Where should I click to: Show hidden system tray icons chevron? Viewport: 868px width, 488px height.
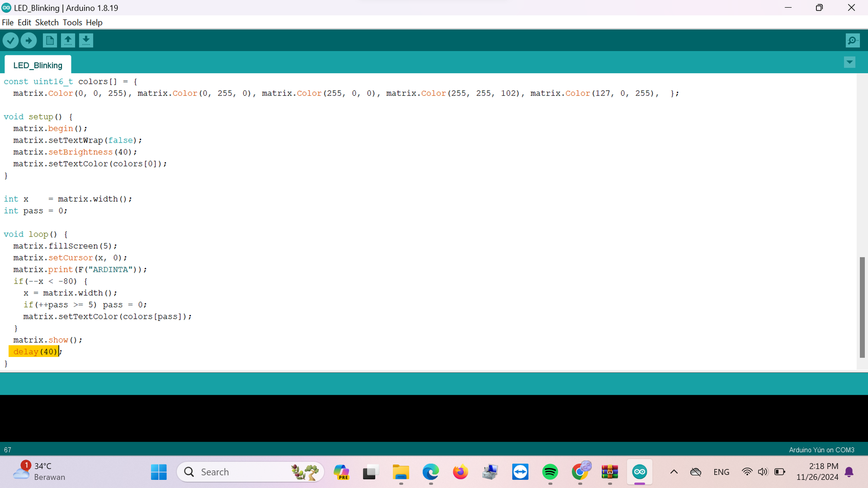(x=674, y=472)
